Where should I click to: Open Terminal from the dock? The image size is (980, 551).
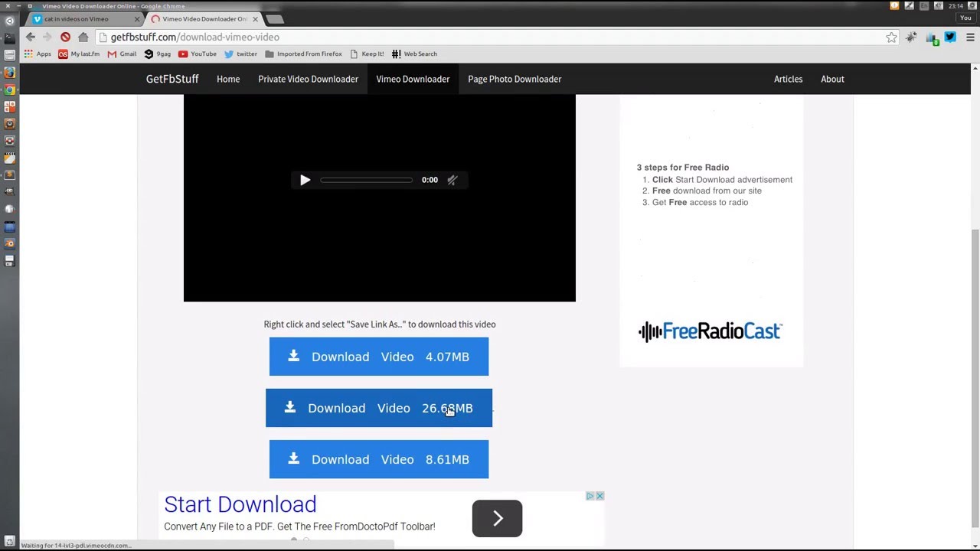point(9,37)
